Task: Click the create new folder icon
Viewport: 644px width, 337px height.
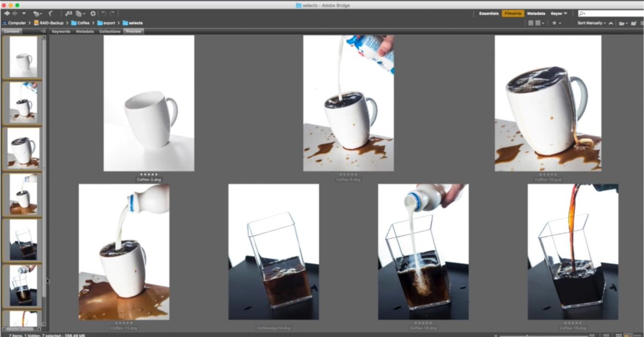Action: [x=634, y=23]
